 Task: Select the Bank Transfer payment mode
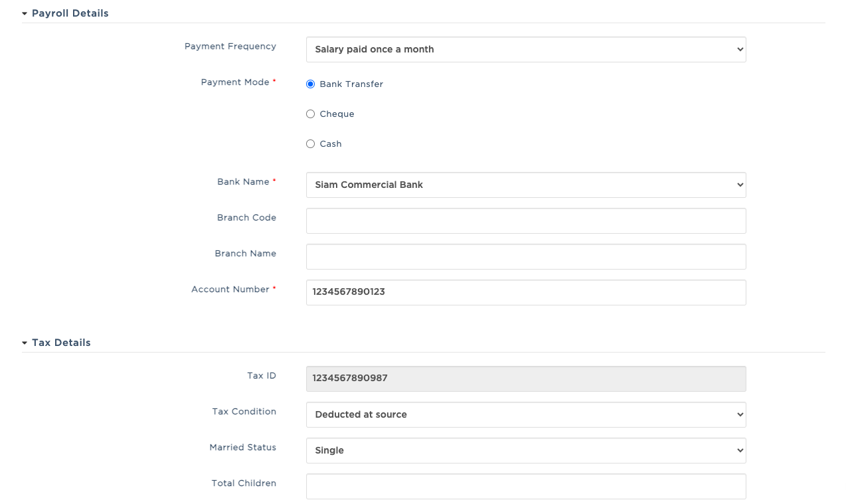coord(310,84)
